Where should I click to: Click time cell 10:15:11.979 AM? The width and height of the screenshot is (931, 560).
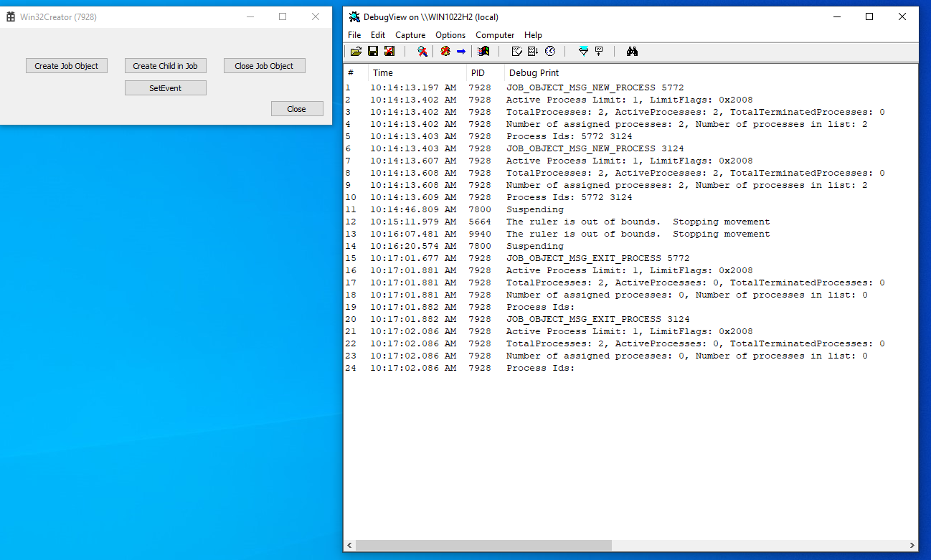(413, 222)
